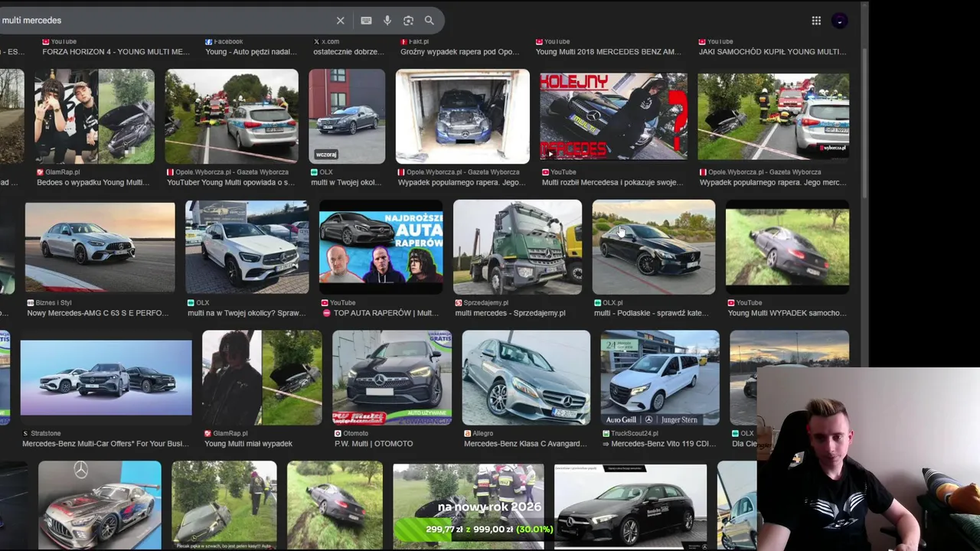Open the Google account avatar menu

[840, 21]
